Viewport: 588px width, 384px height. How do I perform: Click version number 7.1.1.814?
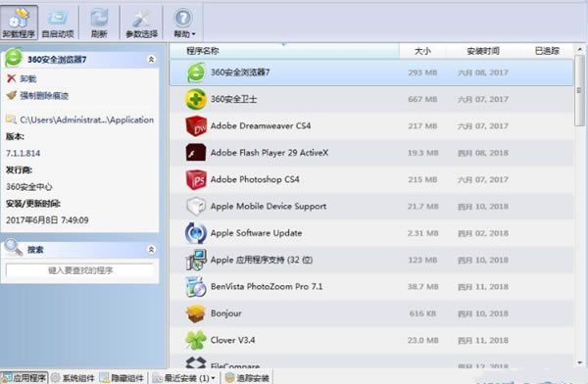tap(24, 154)
